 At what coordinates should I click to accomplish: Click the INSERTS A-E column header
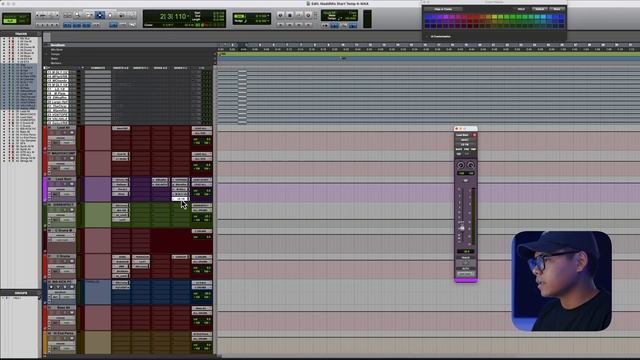(x=121, y=68)
